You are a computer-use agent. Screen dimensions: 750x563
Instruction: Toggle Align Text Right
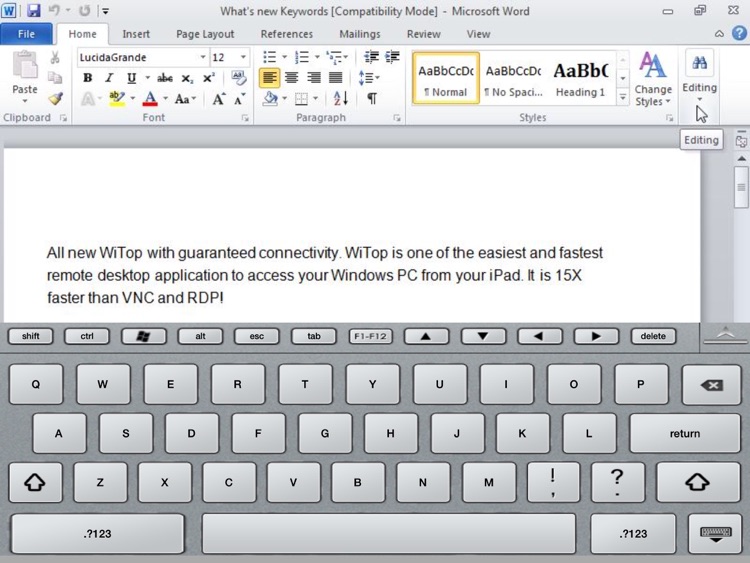313,77
